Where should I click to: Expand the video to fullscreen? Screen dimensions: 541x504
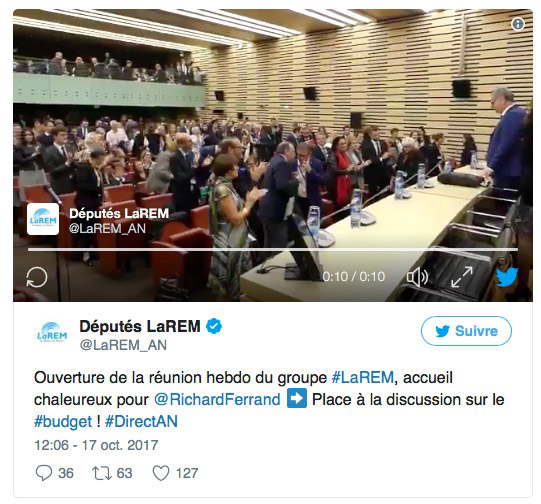click(462, 277)
